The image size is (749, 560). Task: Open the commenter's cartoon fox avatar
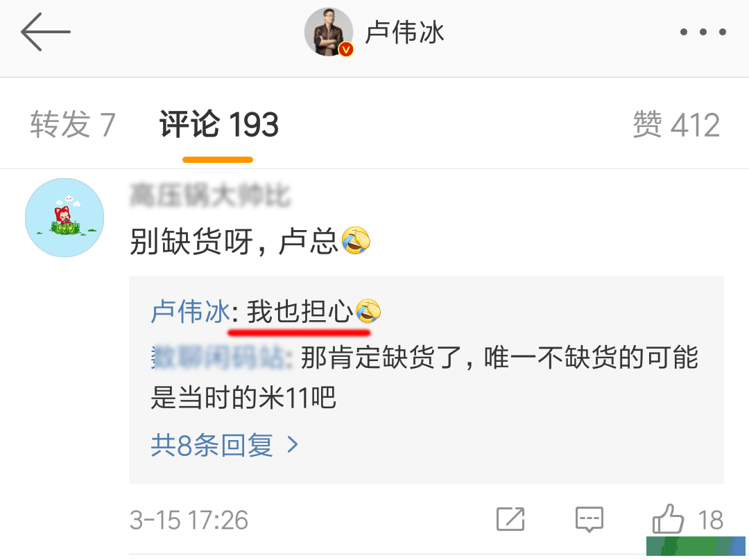(64, 218)
